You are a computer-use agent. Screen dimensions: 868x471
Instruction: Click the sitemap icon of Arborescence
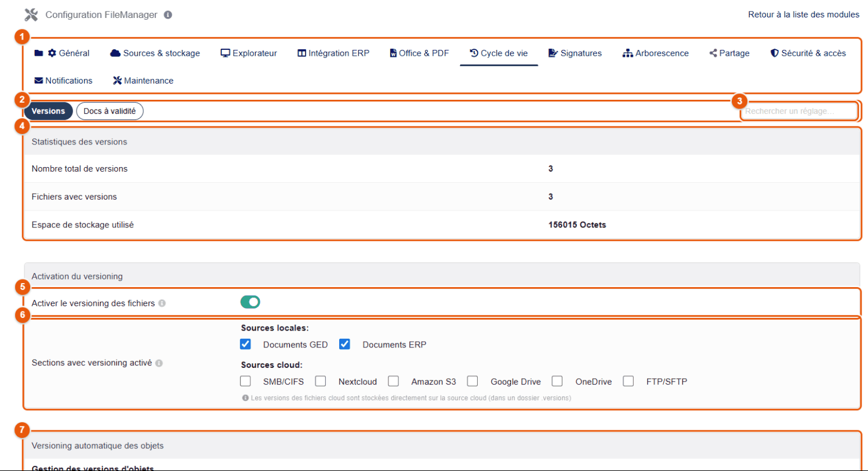coord(627,53)
